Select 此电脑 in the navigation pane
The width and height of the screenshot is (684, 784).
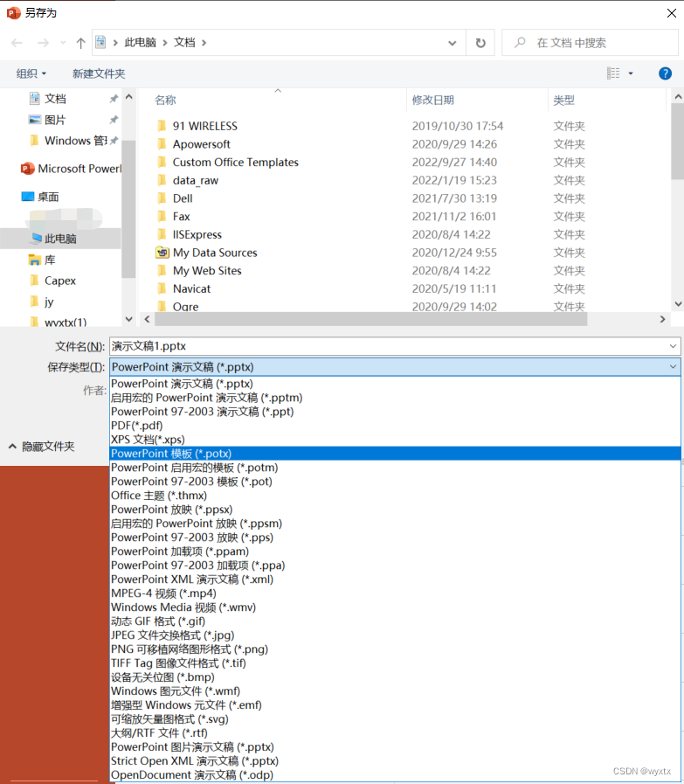60,239
